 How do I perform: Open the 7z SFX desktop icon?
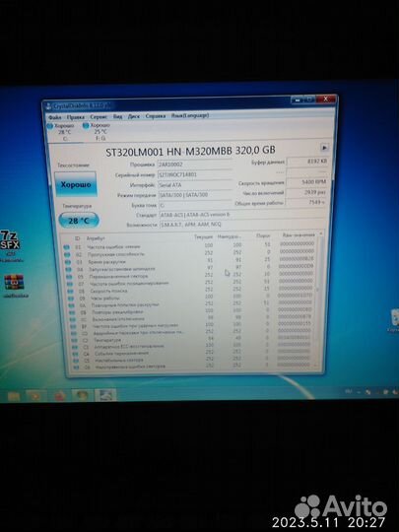pos(10,245)
